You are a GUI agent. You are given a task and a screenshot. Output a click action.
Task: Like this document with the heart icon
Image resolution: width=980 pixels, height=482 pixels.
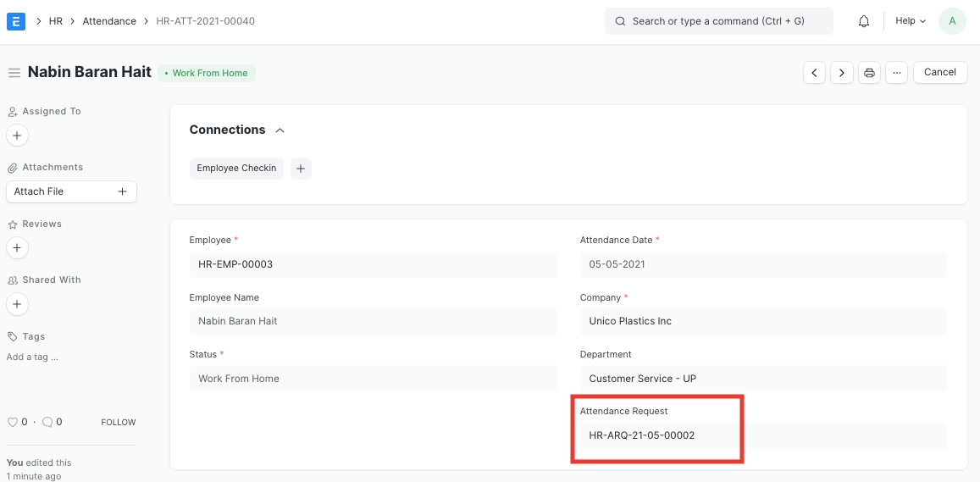click(13, 422)
